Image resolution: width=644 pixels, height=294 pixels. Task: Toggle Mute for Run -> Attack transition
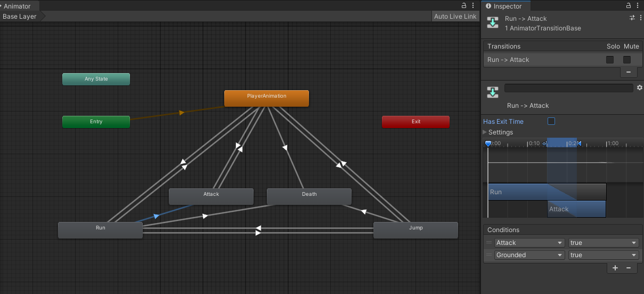pyautogui.click(x=627, y=60)
